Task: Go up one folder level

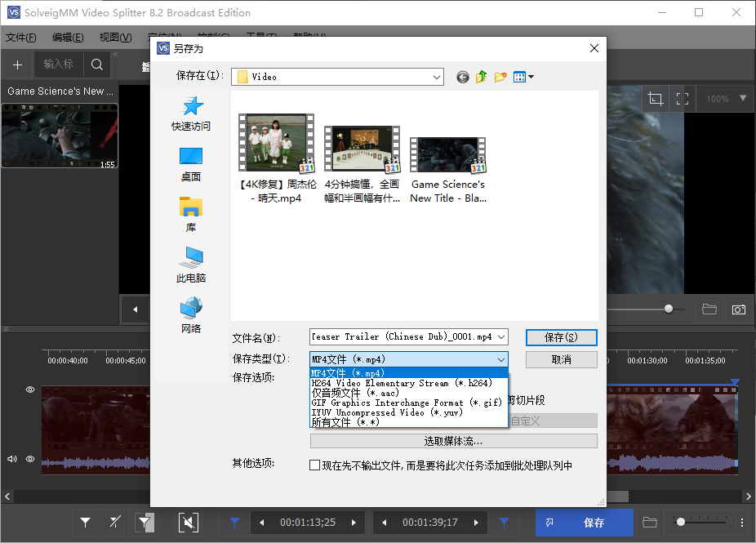Action: tap(482, 77)
